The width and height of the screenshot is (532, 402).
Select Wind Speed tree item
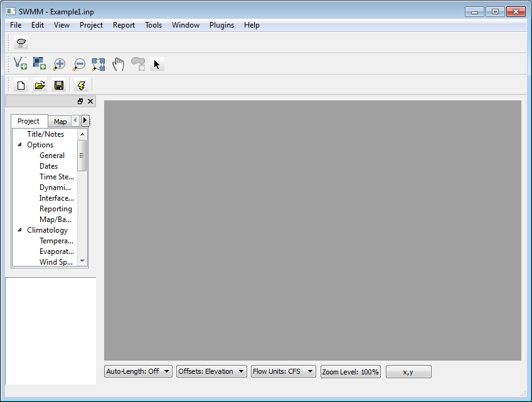tap(56, 262)
